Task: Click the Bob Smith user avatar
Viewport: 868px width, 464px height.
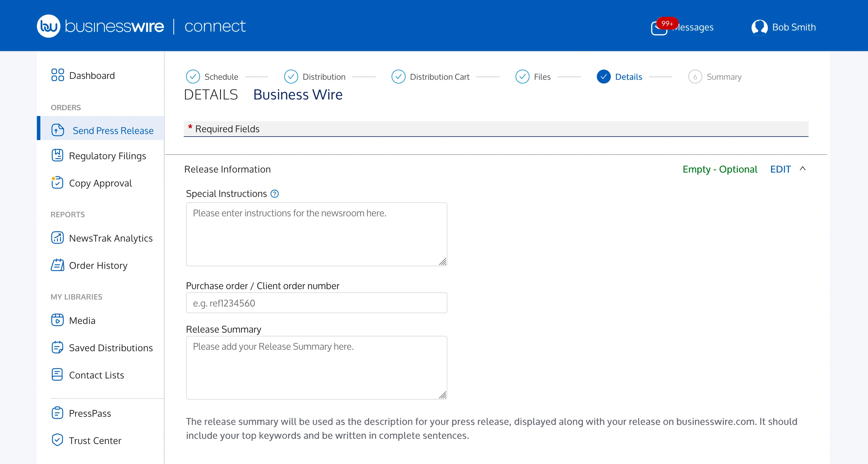Action: pyautogui.click(x=759, y=27)
